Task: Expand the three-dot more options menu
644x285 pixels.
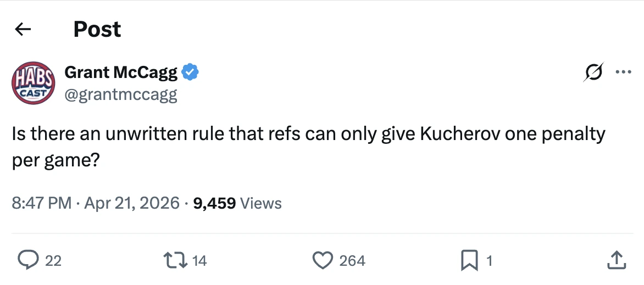Action: click(x=623, y=72)
